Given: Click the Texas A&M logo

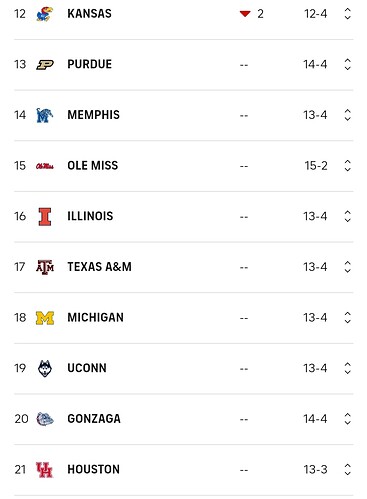Looking at the screenshot, I should (45, 267).
